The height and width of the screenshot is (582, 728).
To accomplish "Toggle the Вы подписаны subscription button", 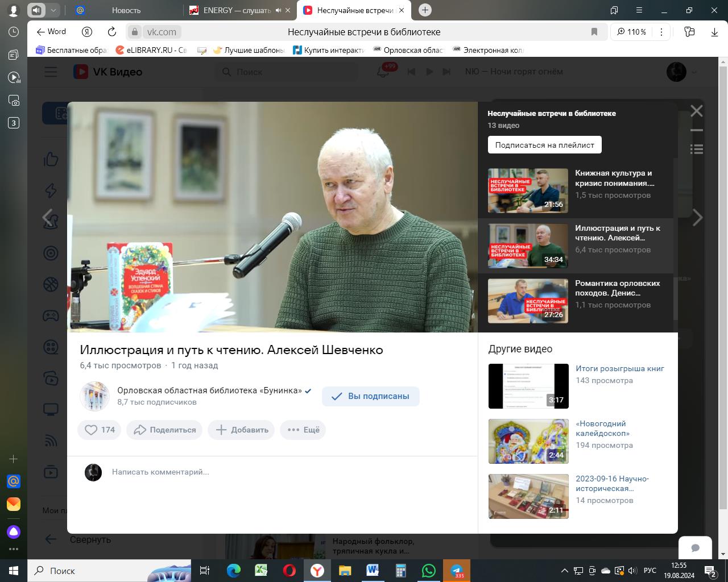I will pyautogui.click(x=370, y=396).
